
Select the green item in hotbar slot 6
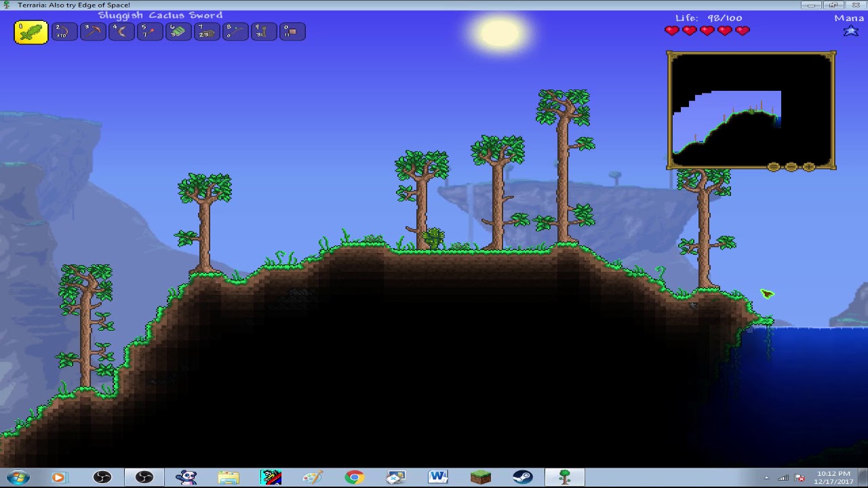[178, 31]
